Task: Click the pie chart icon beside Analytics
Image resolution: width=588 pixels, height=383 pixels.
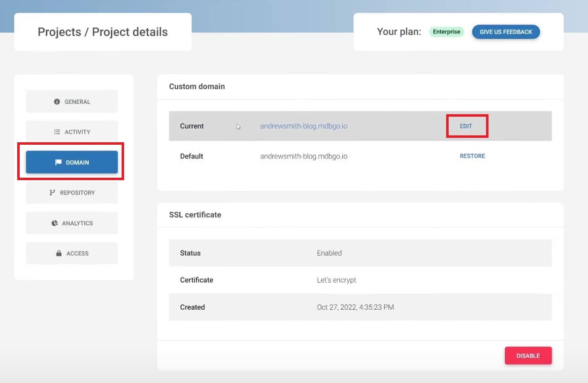Action: point(55,223)
